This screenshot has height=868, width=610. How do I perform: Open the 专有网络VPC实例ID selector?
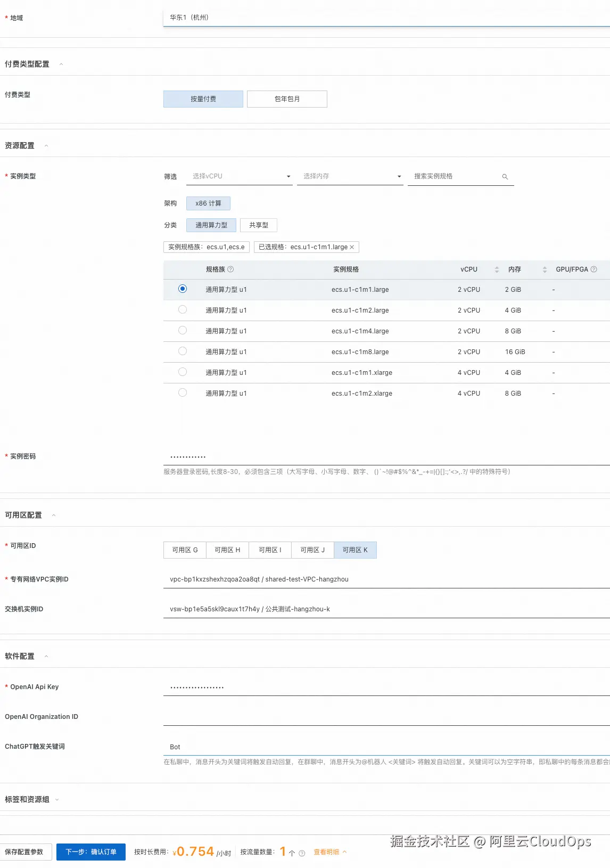(386, 579)
